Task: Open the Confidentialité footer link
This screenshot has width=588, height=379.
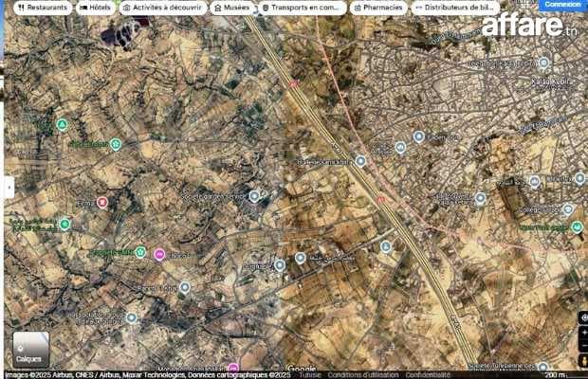Action: click(x=428, y=374)
